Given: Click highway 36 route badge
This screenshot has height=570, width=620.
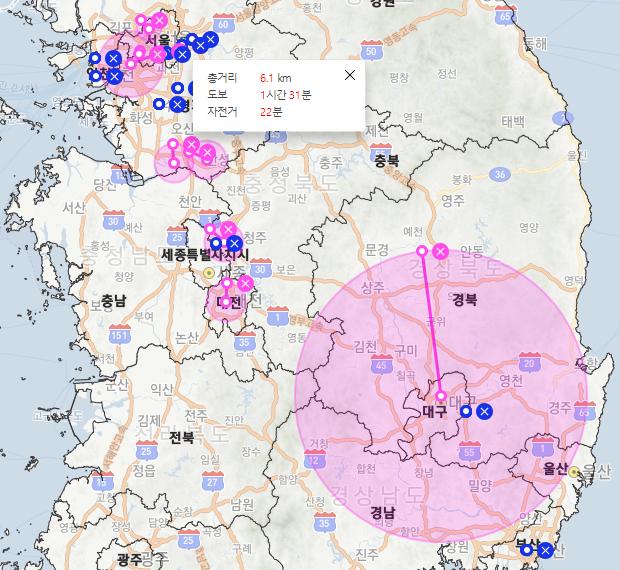Looking at the screenshot, I should (x=500, y=174).
